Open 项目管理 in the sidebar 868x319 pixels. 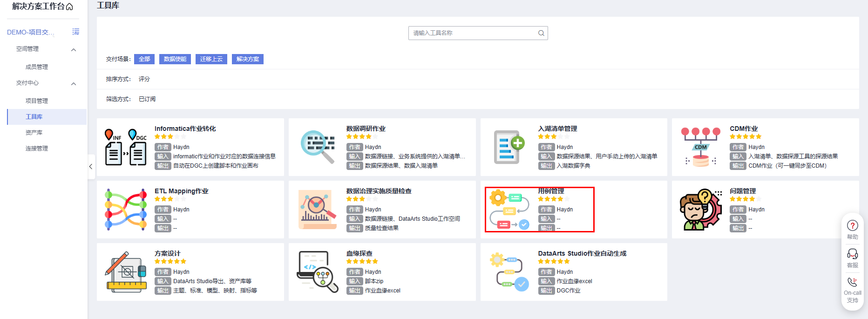[37, 101]
